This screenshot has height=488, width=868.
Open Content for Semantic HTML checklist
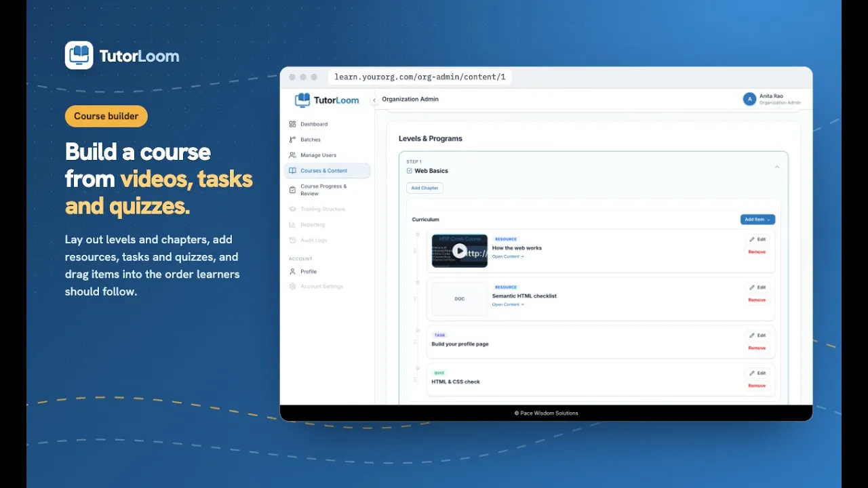coord(508,305)
